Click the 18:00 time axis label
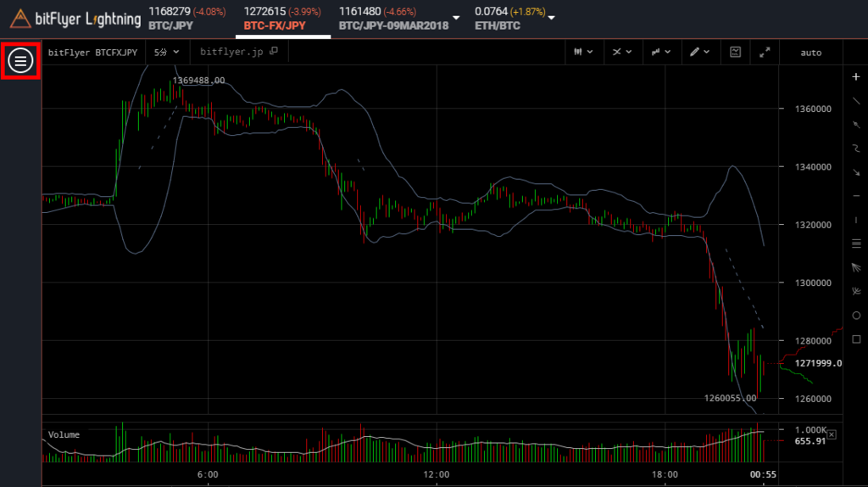The height and width of the screenshot is (487, 868). pyautogui.click(x=665, y=475)
